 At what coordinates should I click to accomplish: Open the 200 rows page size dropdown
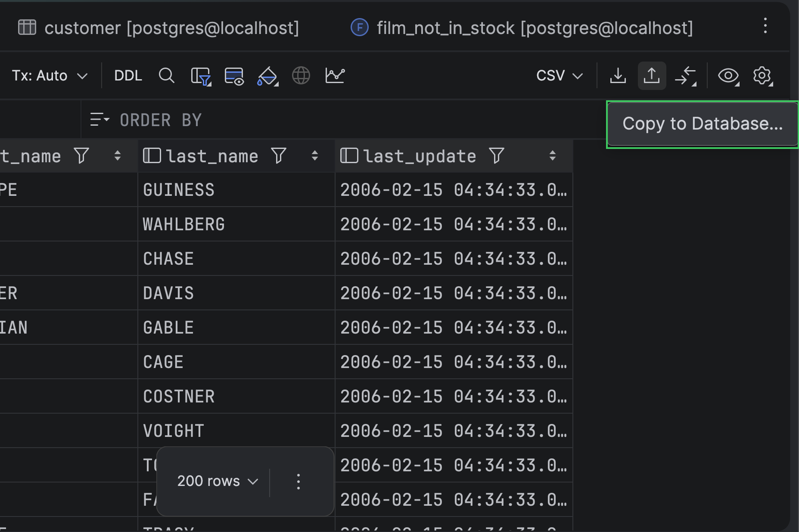pos(218,481)
